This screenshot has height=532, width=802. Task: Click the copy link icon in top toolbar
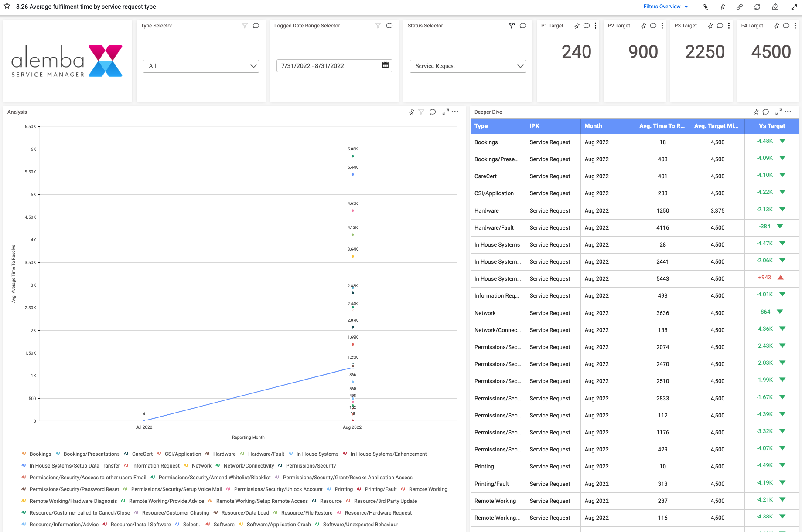(740, 7)
